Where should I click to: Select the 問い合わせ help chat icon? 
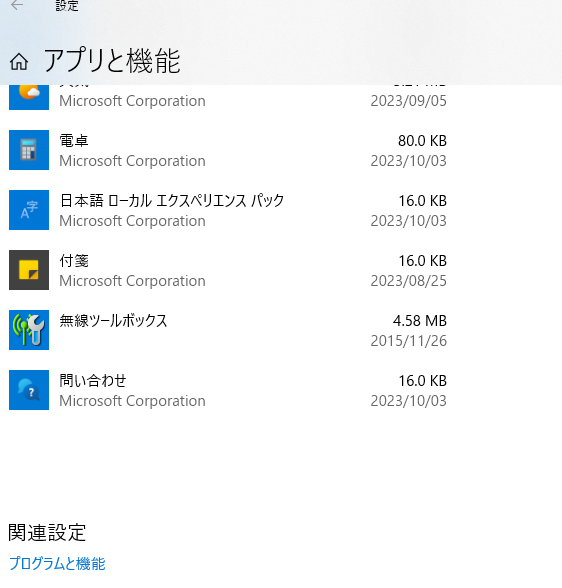click(29, 390)
